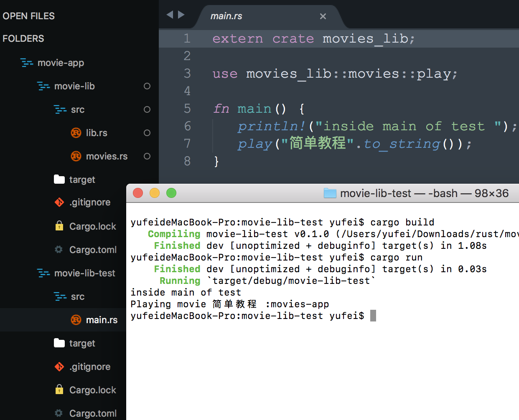Collapse the movie-lib-test folder icon

coord(43,273)
